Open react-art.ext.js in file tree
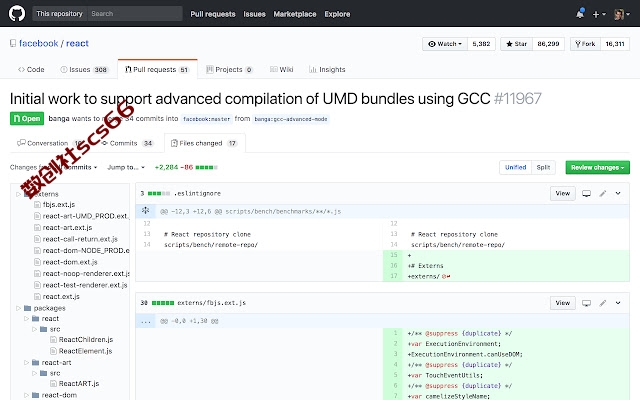The height and width of the screenshot is (400, 640). point(67,227)
